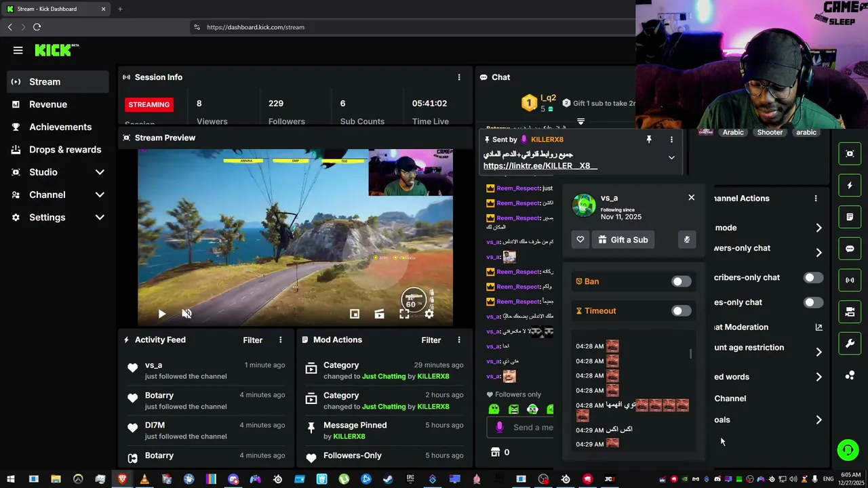Toggle the Ban switch for vs_a
The image size is (868, 488).
[681, 281]
